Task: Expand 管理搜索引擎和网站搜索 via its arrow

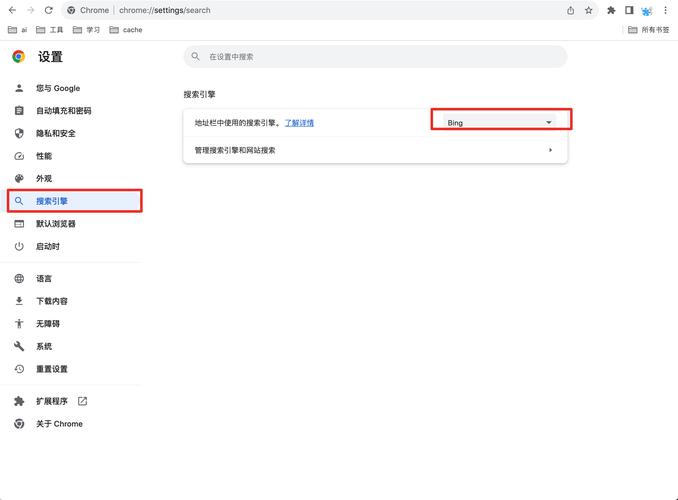Action: tap(550, 150)
